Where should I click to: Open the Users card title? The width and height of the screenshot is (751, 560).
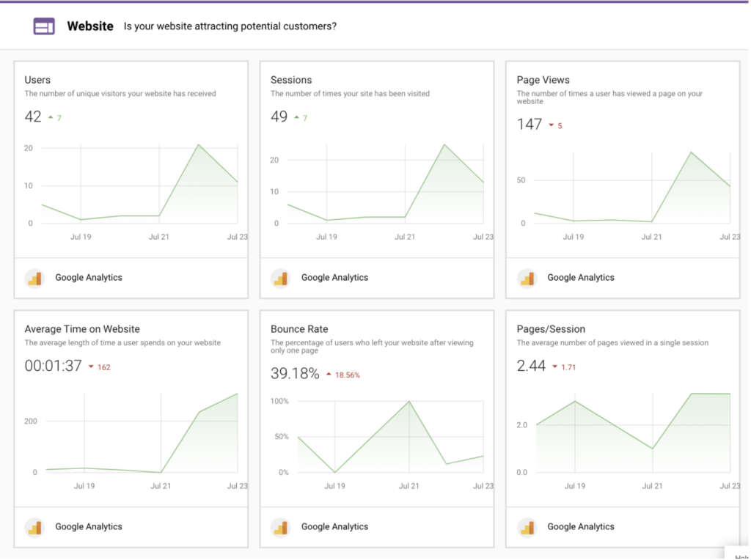coord(37,80)
